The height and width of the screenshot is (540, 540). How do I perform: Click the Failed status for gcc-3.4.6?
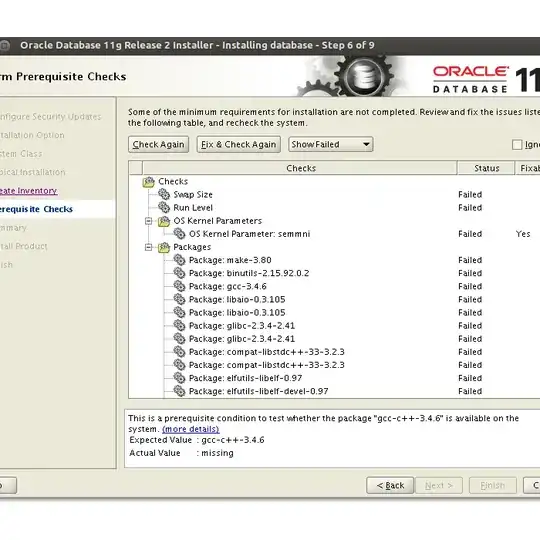470,286
